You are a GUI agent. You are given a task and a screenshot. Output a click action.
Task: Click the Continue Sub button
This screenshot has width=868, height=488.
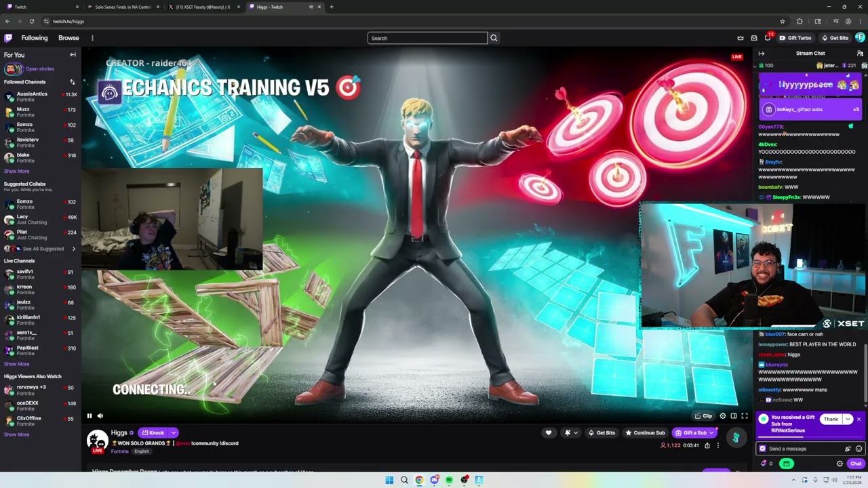pyautogui.click(x=645, y=432)
